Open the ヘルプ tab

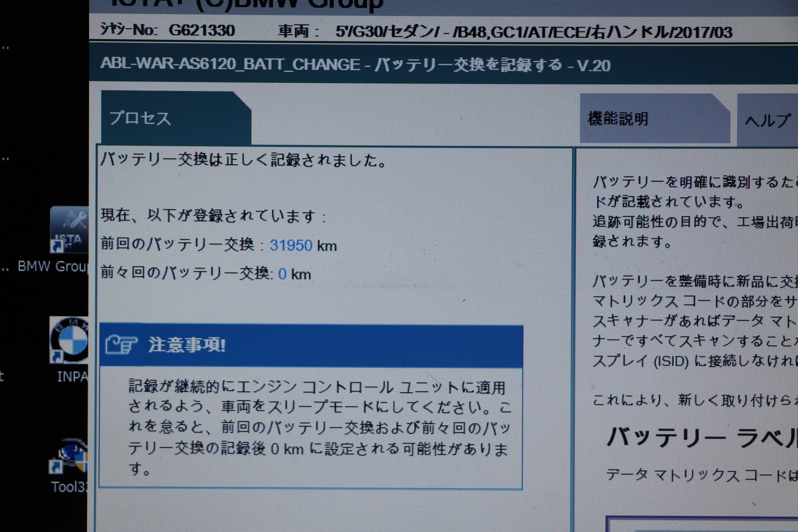pos(768,120)
